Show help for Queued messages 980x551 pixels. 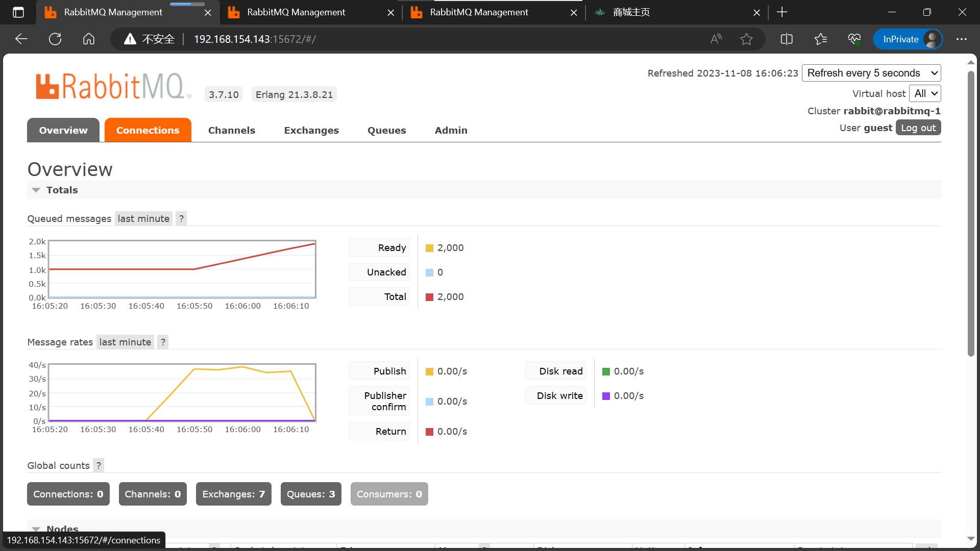click(181, 218)
